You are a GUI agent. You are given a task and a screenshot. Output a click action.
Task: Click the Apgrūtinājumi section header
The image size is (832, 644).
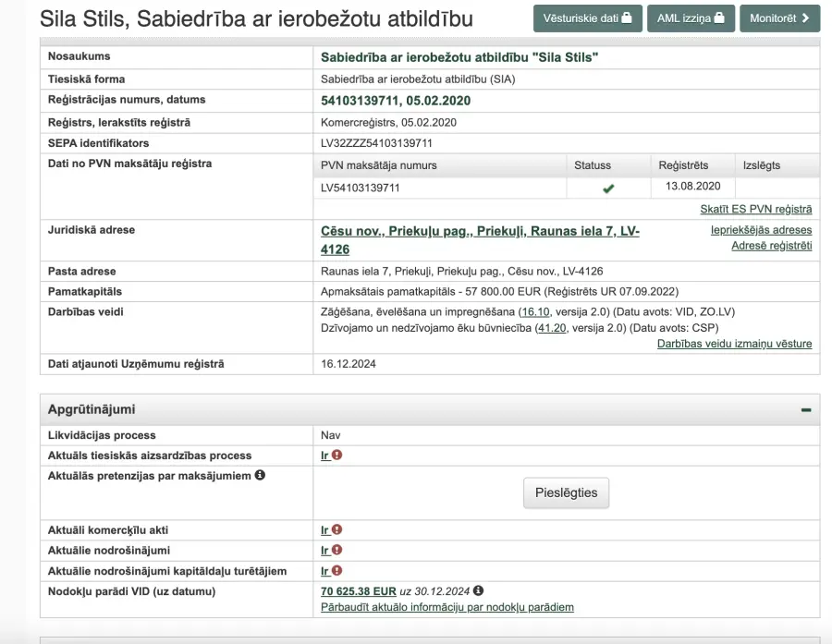point(430,409)
